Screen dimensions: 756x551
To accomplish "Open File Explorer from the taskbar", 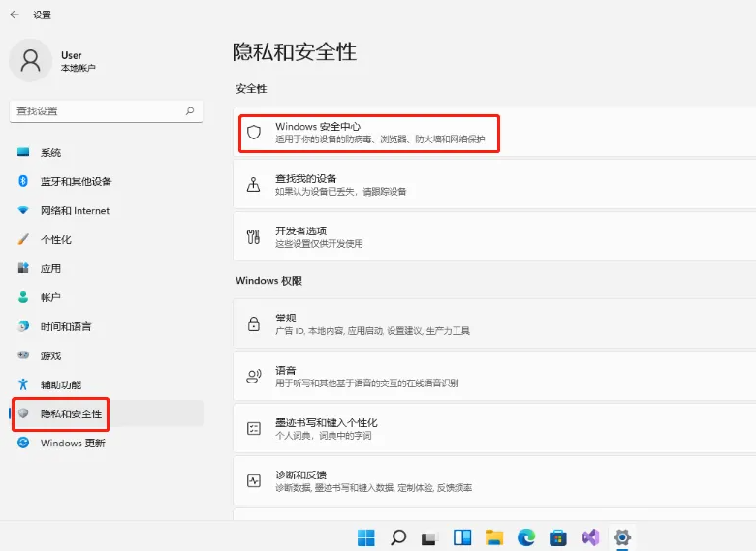I will coord(494,537).
